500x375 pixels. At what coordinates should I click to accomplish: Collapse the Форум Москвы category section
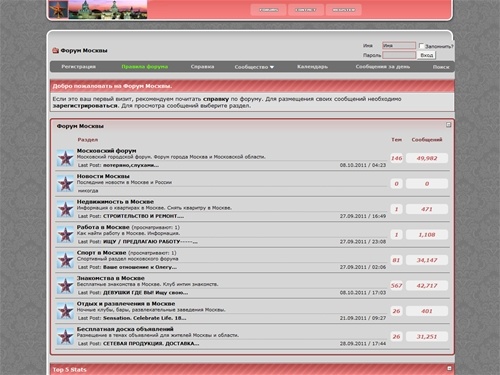[x=448, y=125]
